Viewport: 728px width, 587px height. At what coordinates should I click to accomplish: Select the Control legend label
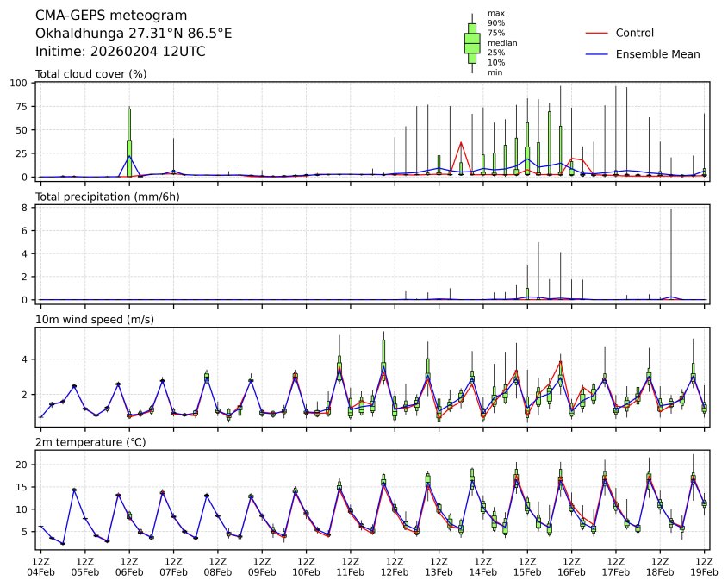point(635,33)
